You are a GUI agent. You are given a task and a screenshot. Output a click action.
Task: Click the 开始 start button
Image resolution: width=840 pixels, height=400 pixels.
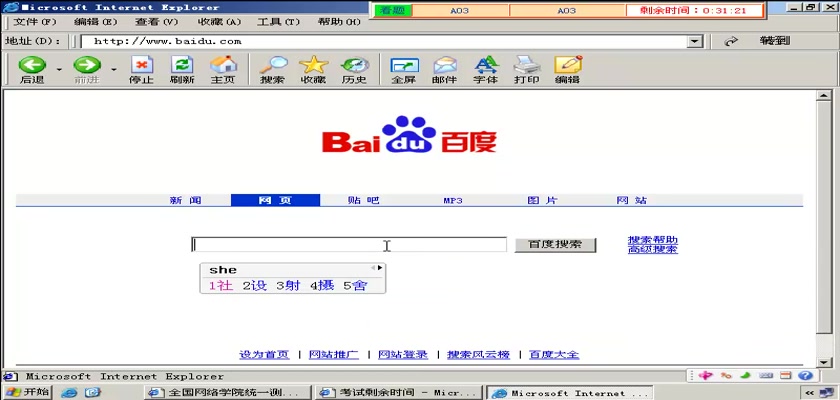tap(28, 393)
